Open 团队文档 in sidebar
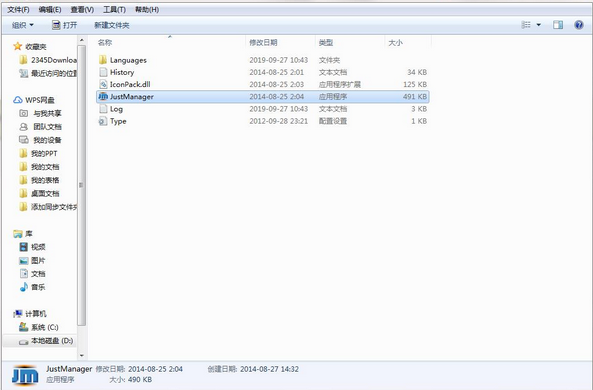 coord(41,126)
